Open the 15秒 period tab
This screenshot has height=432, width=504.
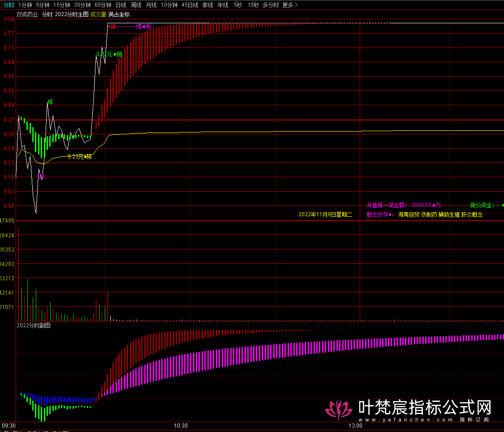(x=253, y=5)
